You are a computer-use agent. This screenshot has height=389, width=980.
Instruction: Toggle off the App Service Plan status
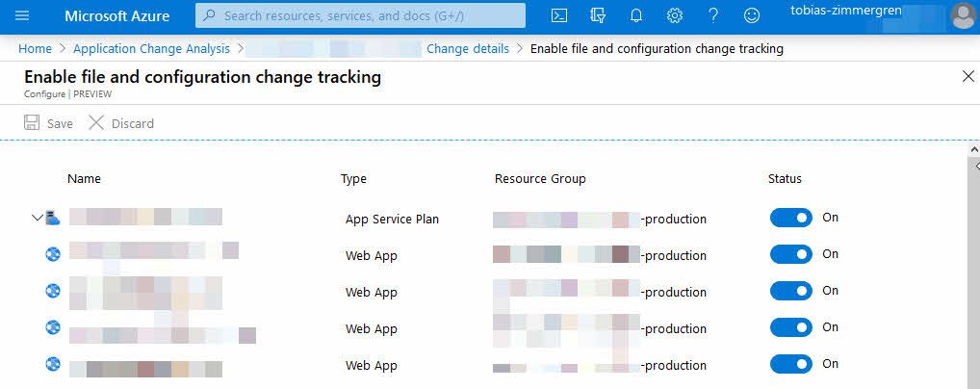(791, 219)
